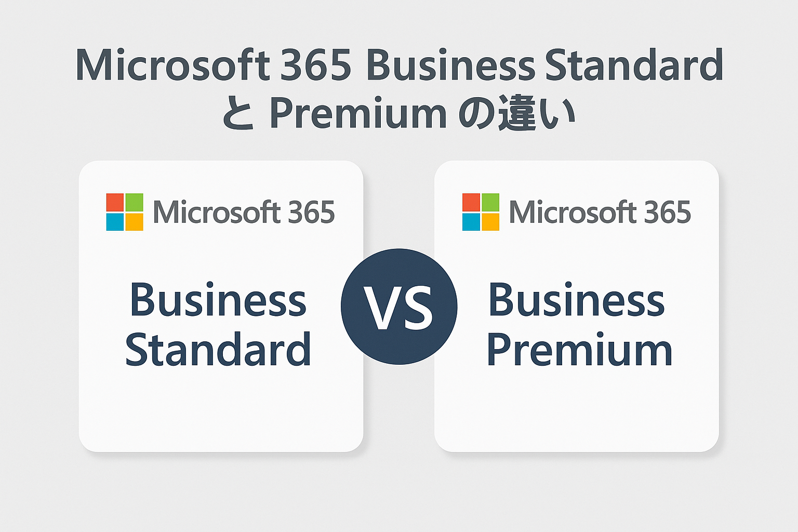
Task: Click the Business Standard text
Action: (x=218, y=324)
